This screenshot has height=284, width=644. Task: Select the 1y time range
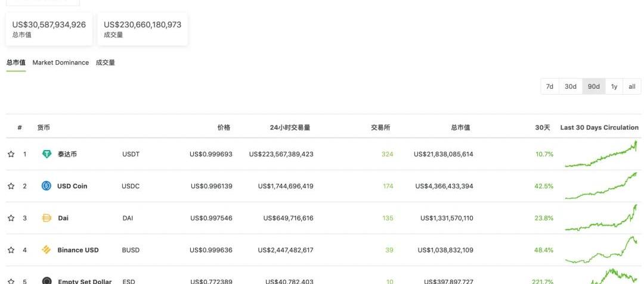[614, 86]
